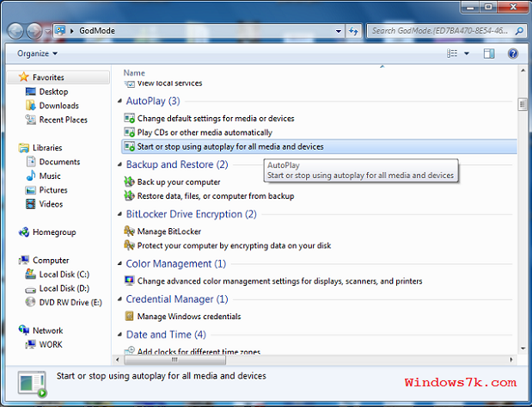This screenshot has width=532, height=407.
Task: Click the DVD RW Drive (E:) disc icon
Action: (x=31, y=302)
